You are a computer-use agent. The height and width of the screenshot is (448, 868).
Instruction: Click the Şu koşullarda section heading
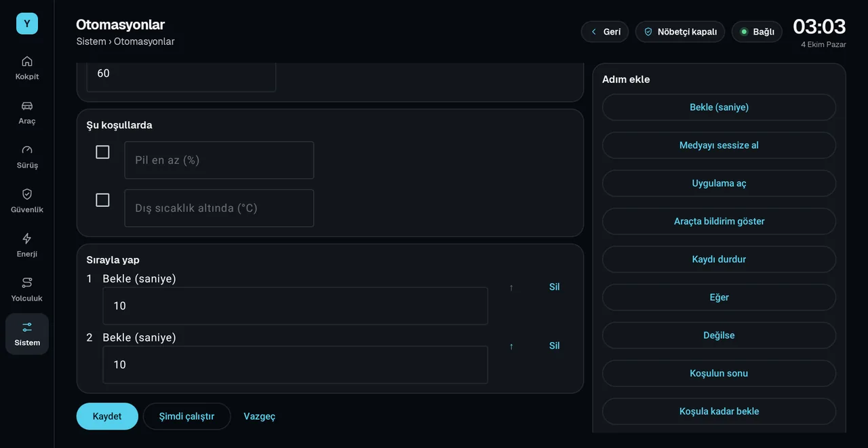(x=119, y=126)
